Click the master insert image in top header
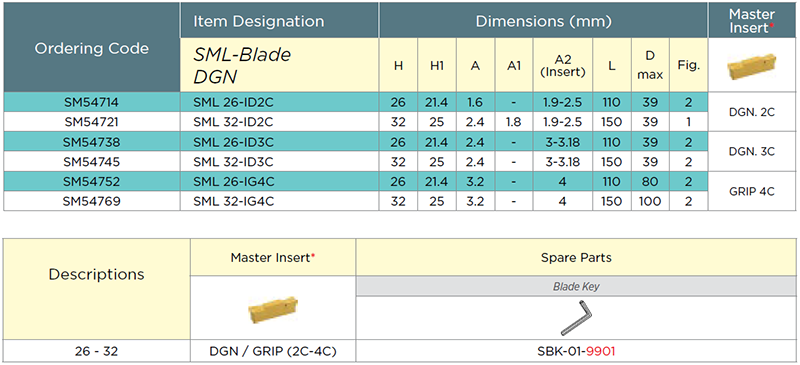 pos(751,64)
